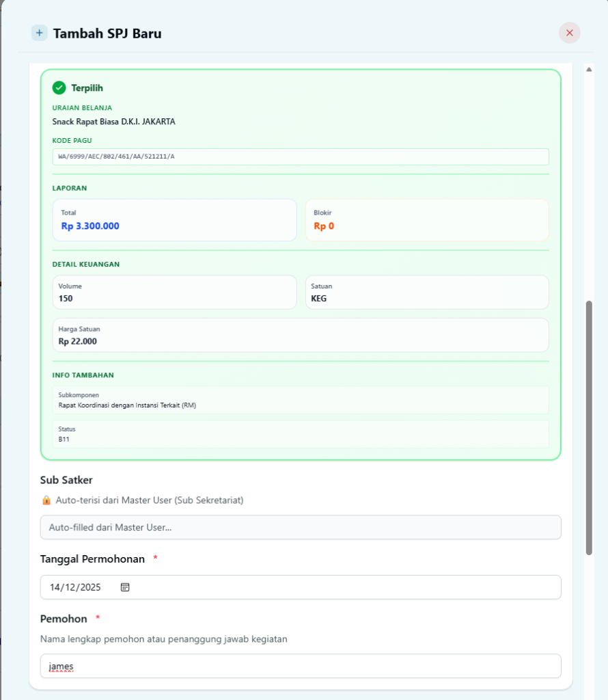Click the Snack Rapat Biasa D.K.I. JAKARTA text
Screen dimensions: 608x700
click(x=114, y=122)
